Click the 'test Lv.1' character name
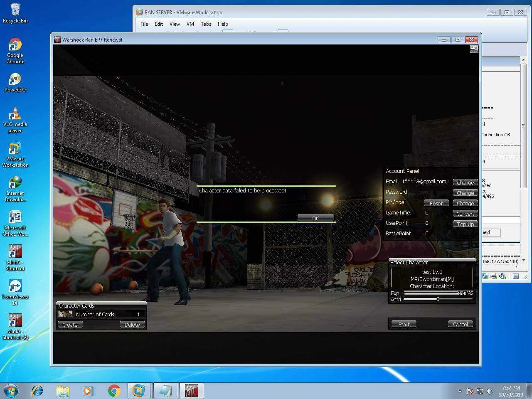This screenshot has width=532, height=399. coord(432,272)
